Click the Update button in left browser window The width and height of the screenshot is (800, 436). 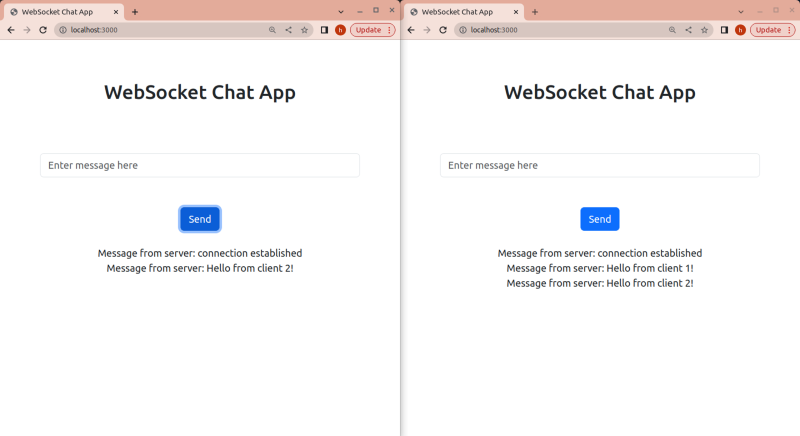372,30
